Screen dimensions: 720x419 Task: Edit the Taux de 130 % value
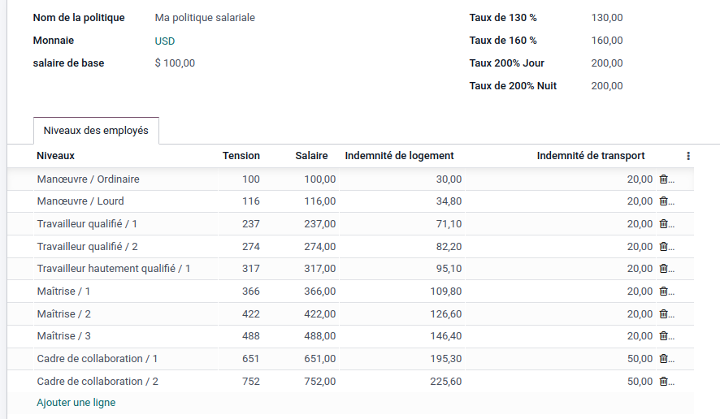click(607, 18)
